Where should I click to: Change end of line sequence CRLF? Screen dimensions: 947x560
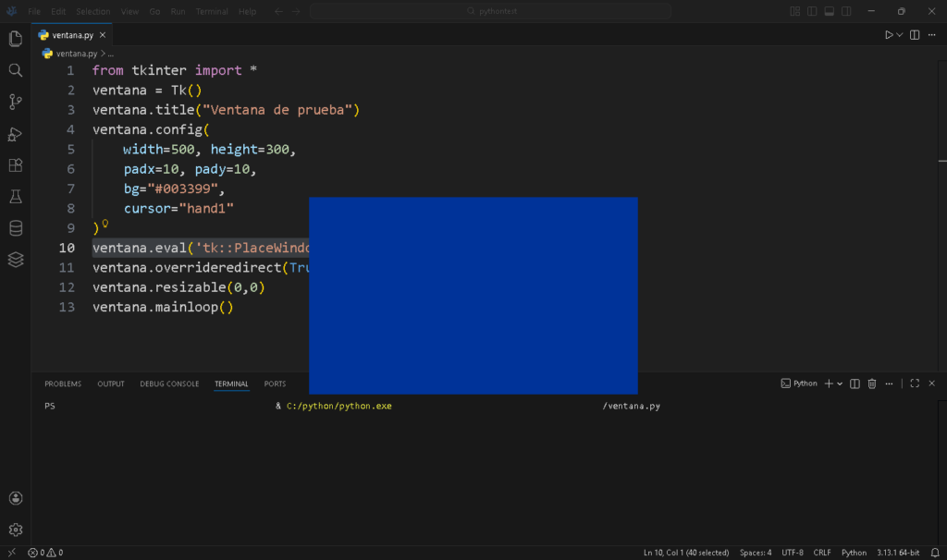(822, 553)
